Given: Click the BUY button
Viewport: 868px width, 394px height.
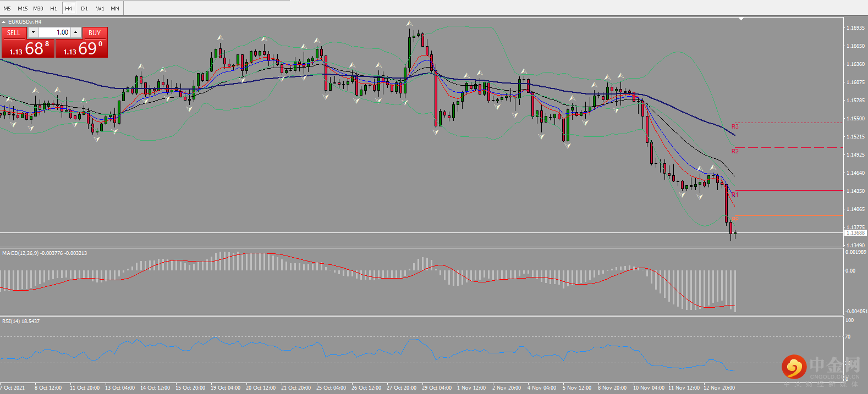Looking at the screenshot, I should [x=95, y=32].
